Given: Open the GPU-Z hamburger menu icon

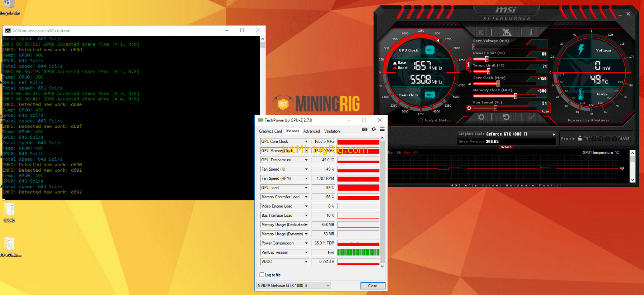Looking at the screenshot, I should pyautogui.click(x=382, y=129).
